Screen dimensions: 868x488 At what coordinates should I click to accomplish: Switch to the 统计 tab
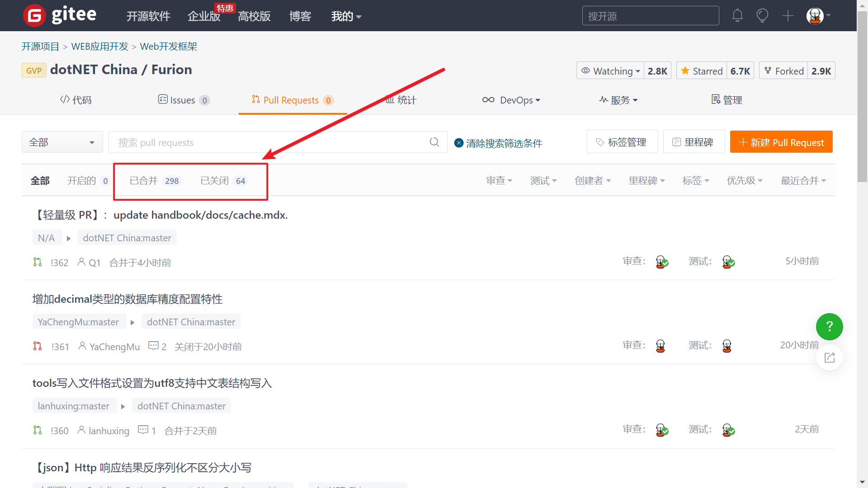(401, 100)
